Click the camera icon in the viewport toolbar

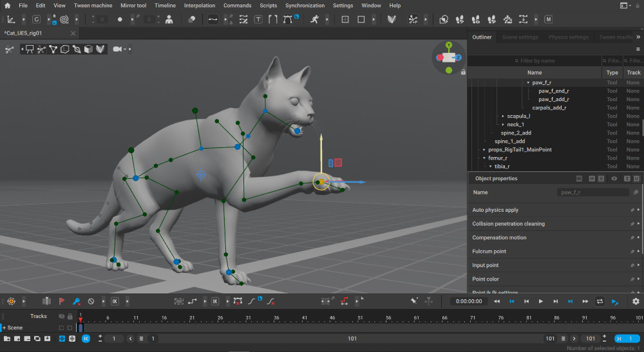click(x=117, y=50)
